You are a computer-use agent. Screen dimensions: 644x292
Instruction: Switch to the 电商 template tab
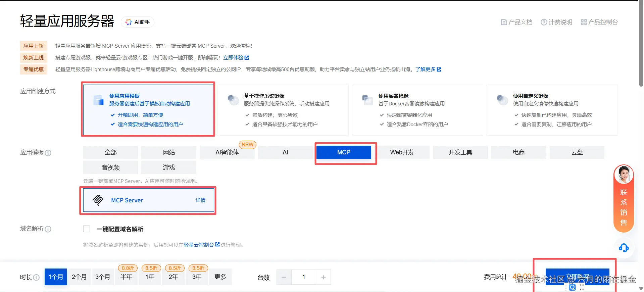(518, 152)
